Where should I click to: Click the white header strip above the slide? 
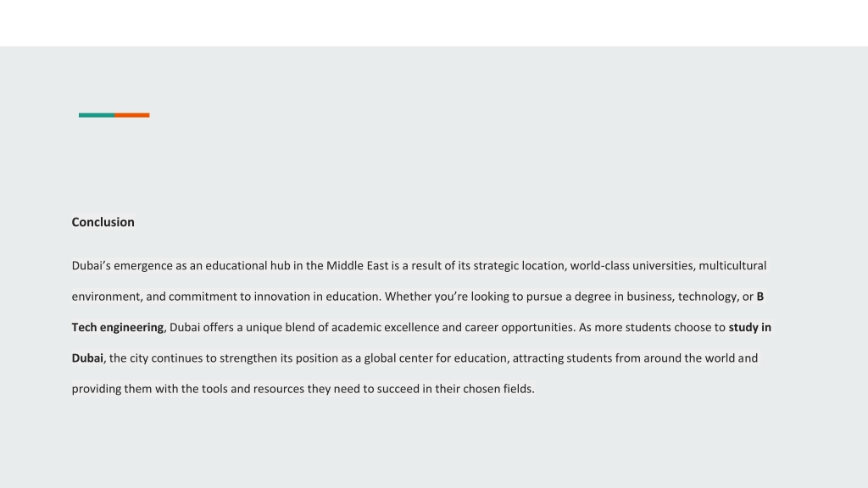434,23
